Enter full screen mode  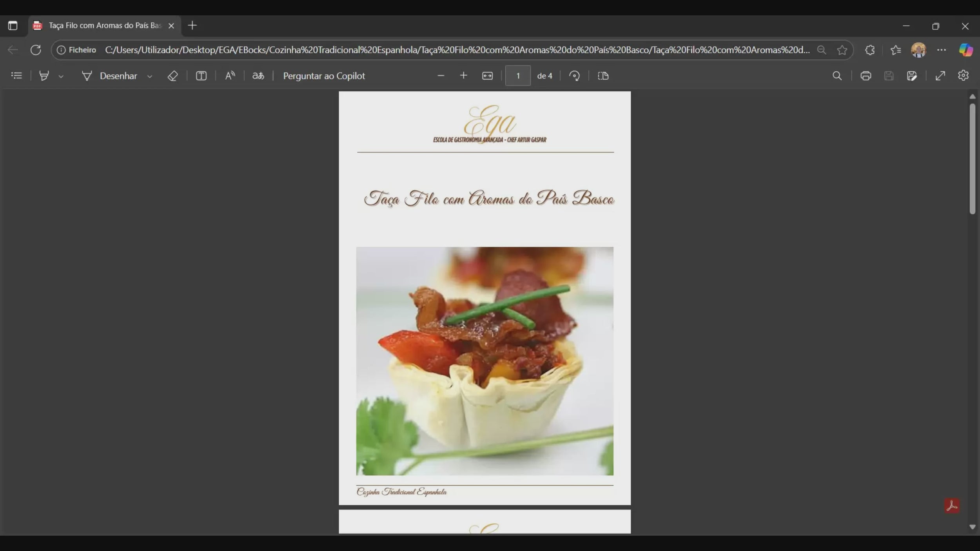tap(940, 76)
